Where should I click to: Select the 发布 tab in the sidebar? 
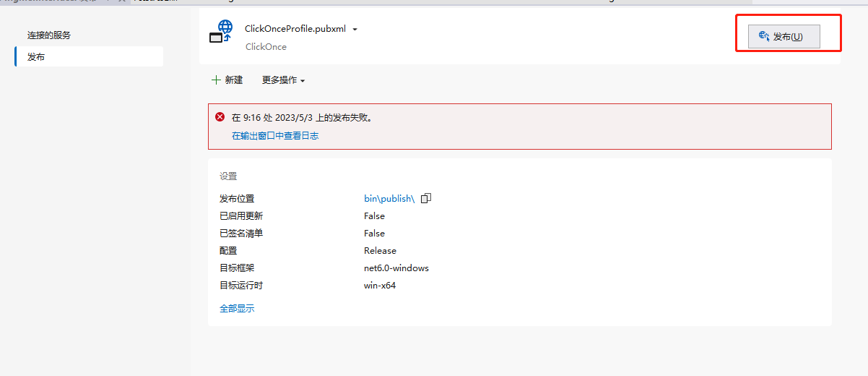[x=36, y=56]
